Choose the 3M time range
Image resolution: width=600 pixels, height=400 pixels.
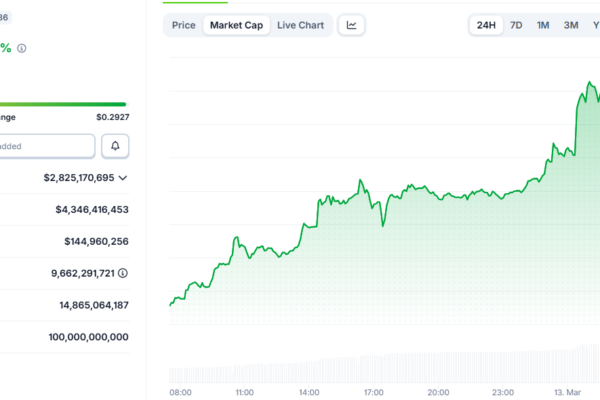click(570, 25)
